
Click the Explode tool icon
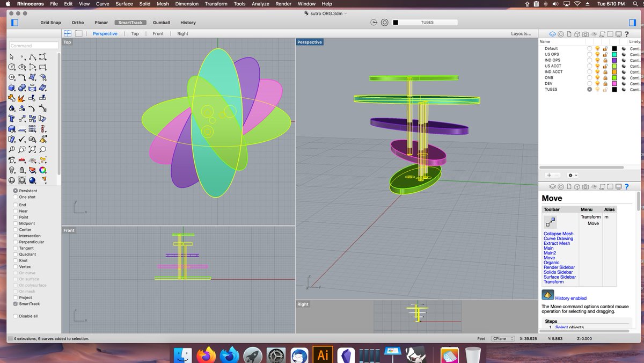tap(21, 98)
